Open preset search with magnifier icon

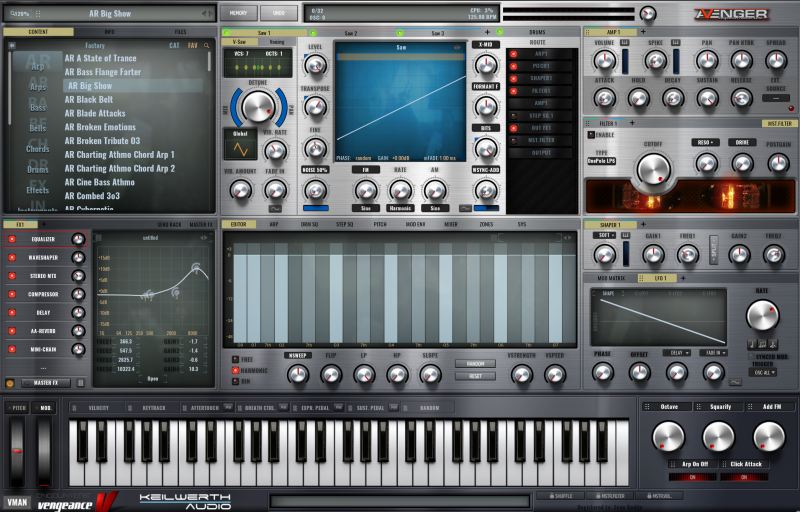207,45
